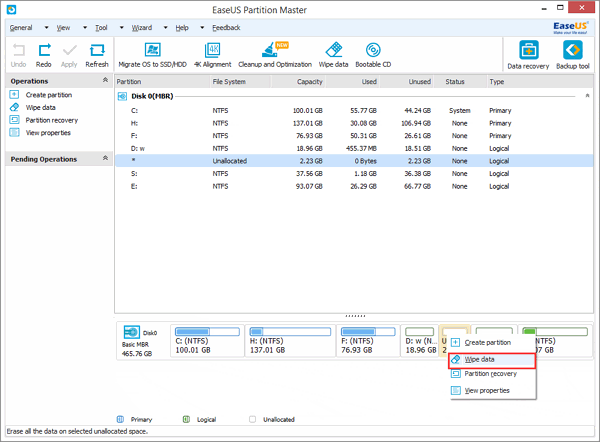Click the Primary legend swatch
Screen dimensions: 600x442
pyautogui.click(x=120, y=419)
